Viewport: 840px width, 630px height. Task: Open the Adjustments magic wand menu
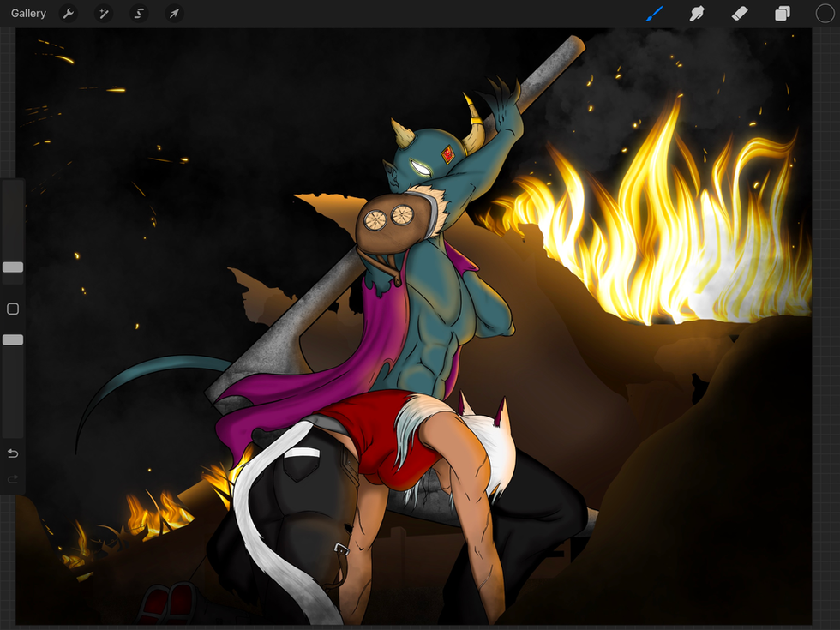click(104, 14)
